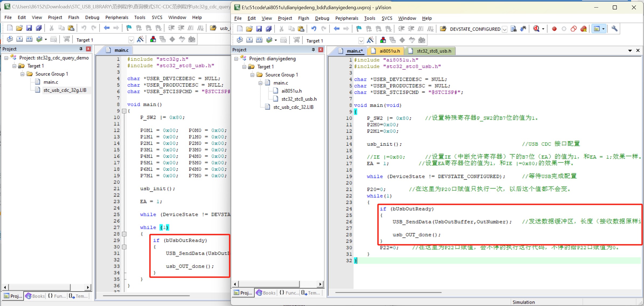This screenshot has height=306, width=644.
Task: Switch to Books tab in dianyigedeng panel
Action: (265, 293)
